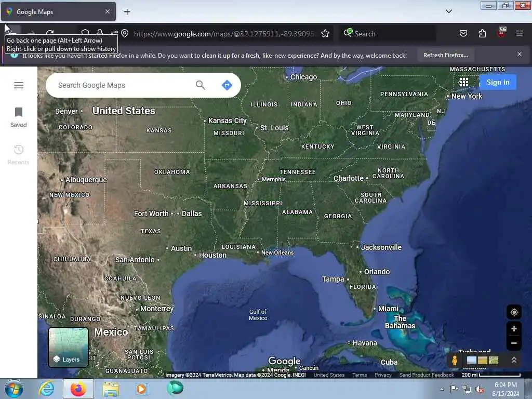Click the New Orleans city label
The width and height of the screenshot is (532, 399).
[277, 252]
